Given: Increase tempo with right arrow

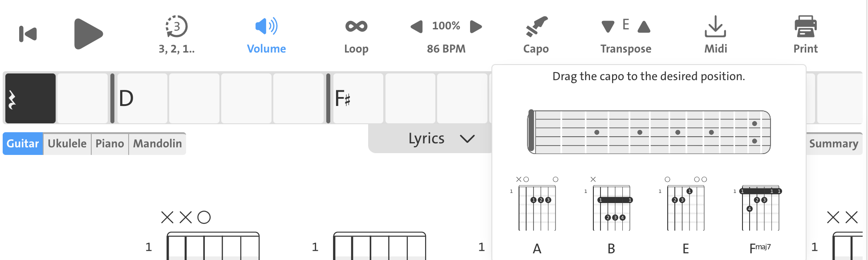Looking at the screenshot, I should (x=476, y=27).
